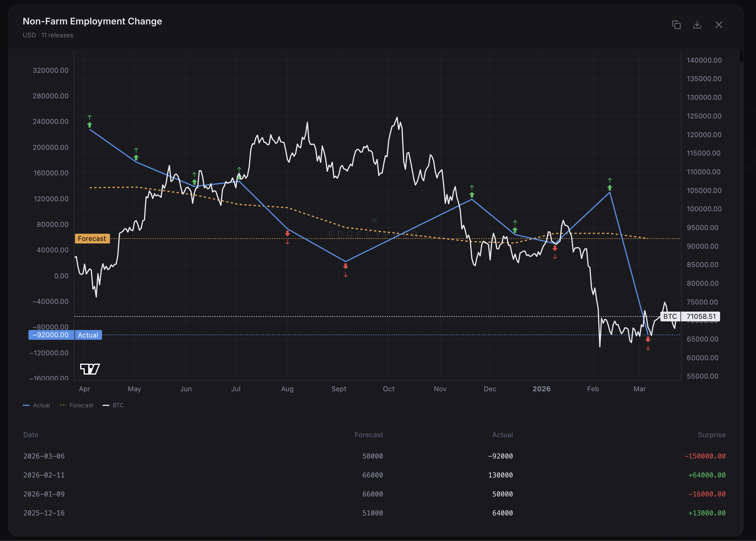This screenshot has height=541, width=756.
Task: Click the red down arrow marker near Sept
Action: pyautogui.click(x=346, y=266)
